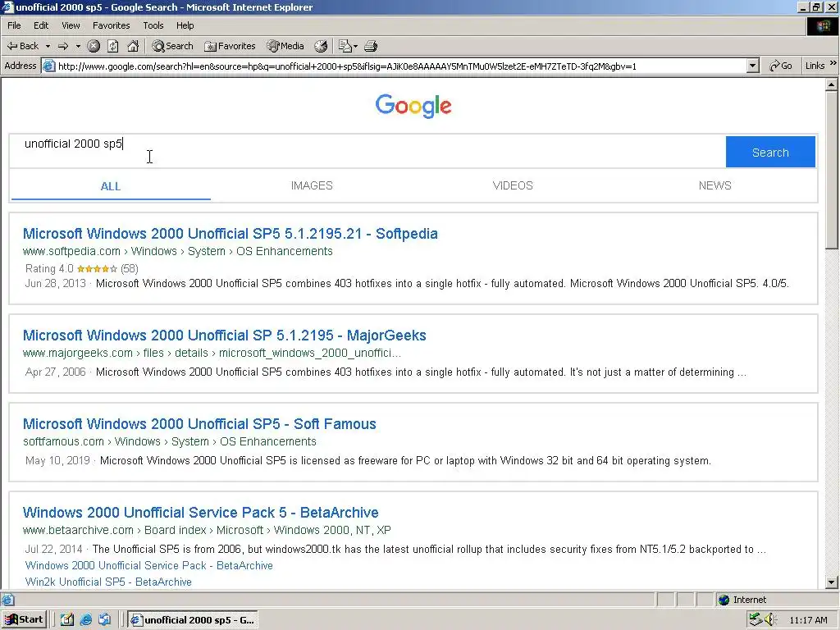840x630 pixels.
Task: Open 'Windows 2000 Unofficial Service Pack - BetaArchive' sublink
Action: (x=149, y=565)
